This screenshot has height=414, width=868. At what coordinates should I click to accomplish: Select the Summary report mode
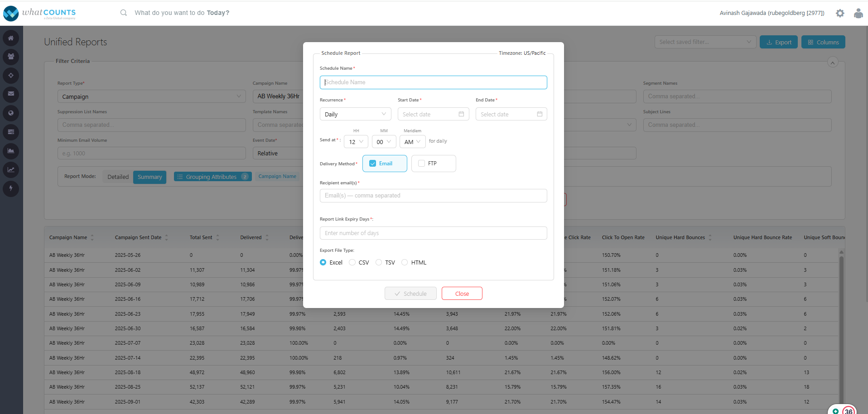(x=149, y=177)
